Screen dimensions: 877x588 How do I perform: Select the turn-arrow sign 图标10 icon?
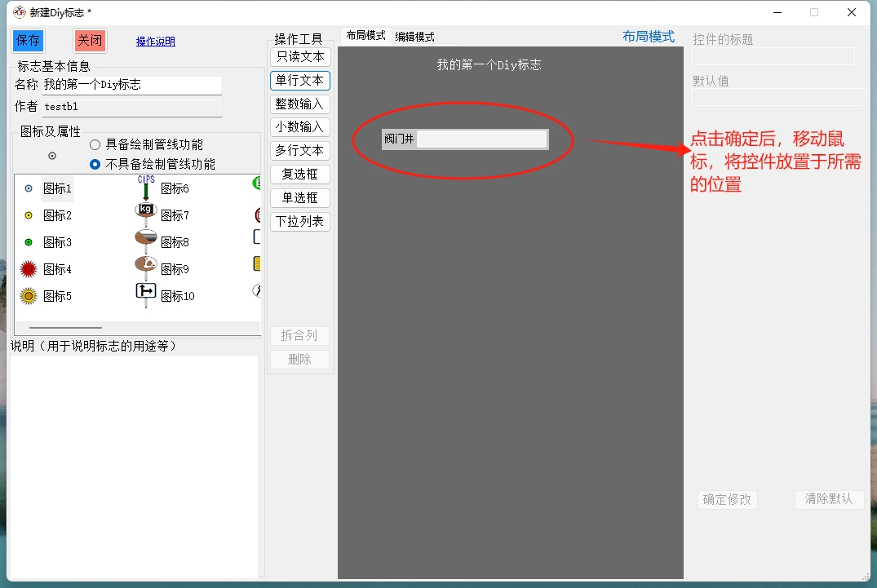pos(146,291)
